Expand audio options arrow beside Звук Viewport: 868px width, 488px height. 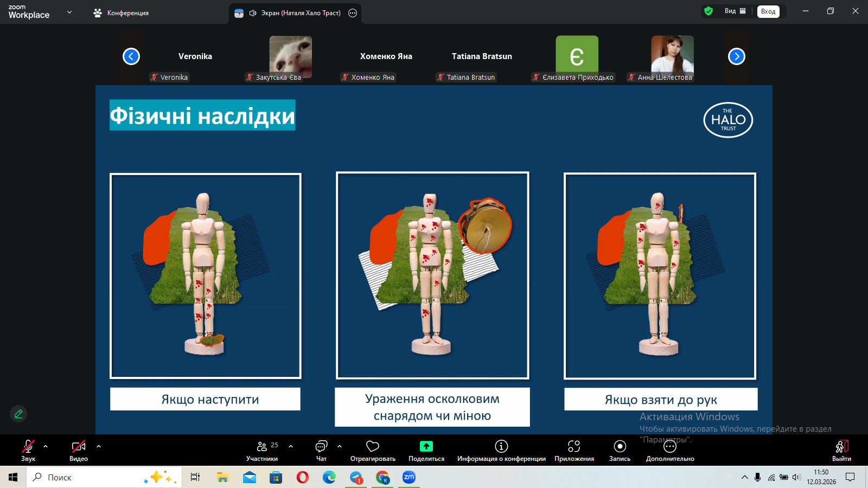pos(46,446)
